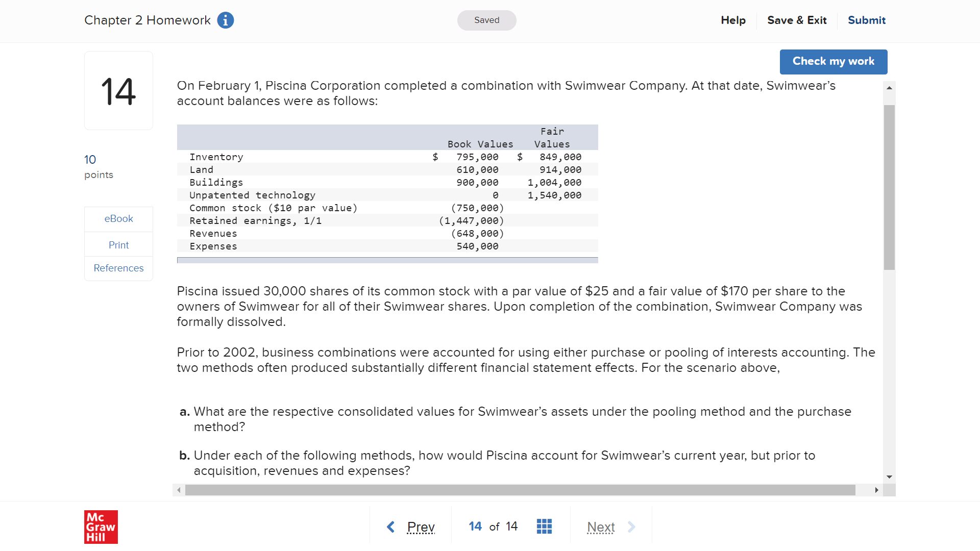Click Save & Exit
This screenshot has height=551, width=980.
pos(797,20)
